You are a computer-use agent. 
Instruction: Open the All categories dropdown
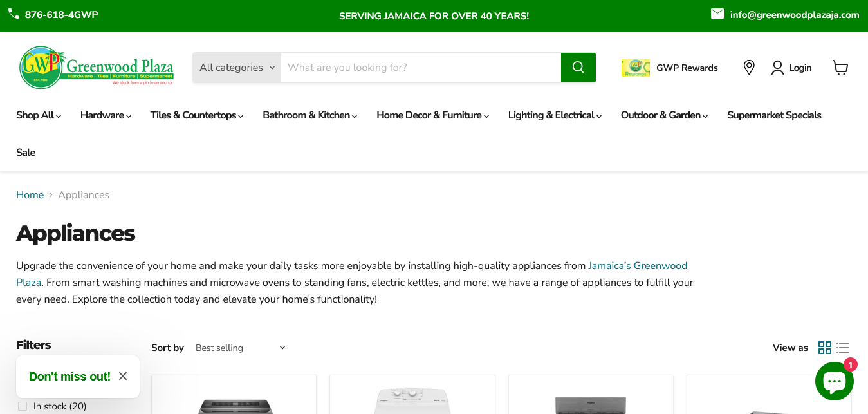(x=237, y=68)
